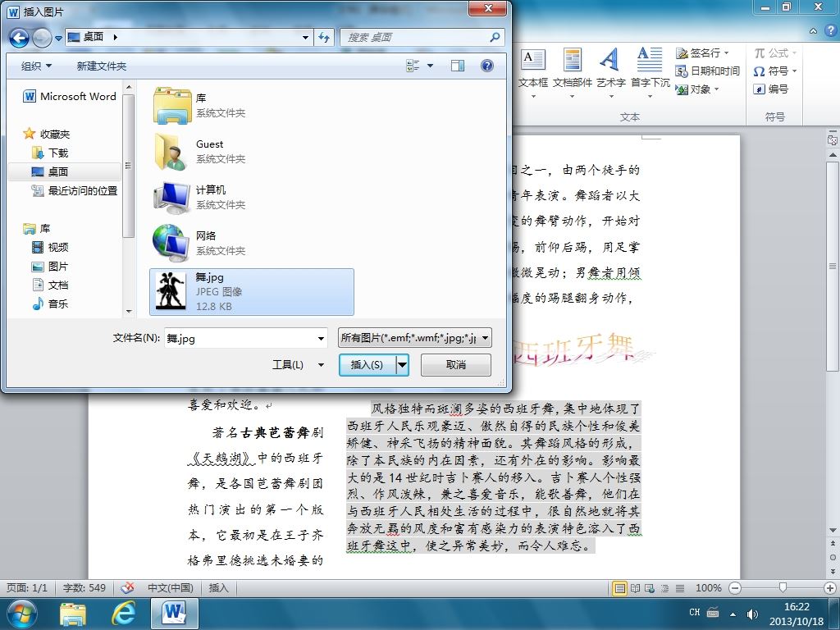Open the view options dropdown arrow
The image size is (840, 630).
(x=430, y=66)
